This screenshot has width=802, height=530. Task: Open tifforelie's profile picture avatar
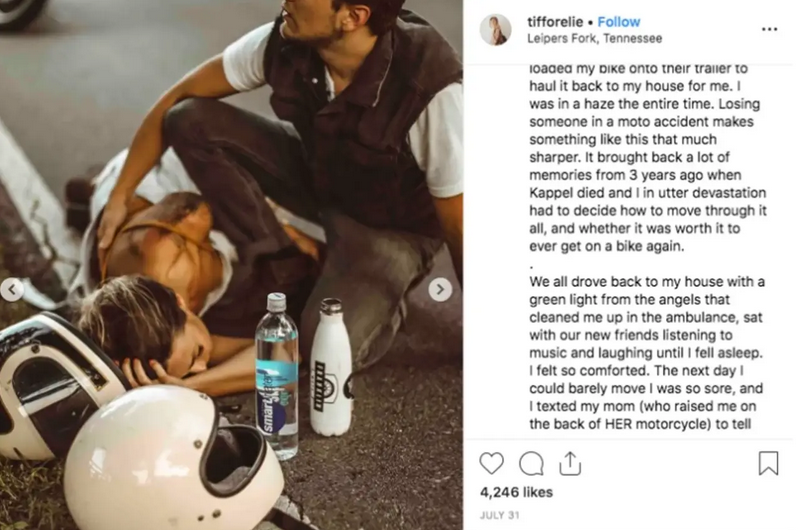(495, 30)
